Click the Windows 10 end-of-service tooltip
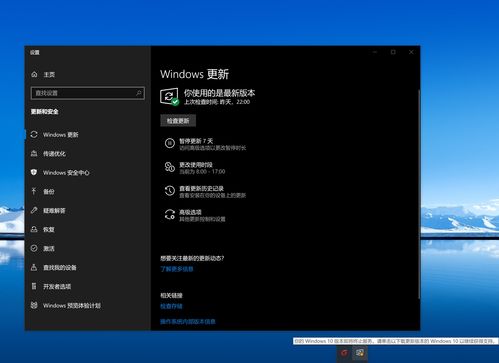Image resolution: width=499 pixels, height=363 pixels. click(395, 341)
